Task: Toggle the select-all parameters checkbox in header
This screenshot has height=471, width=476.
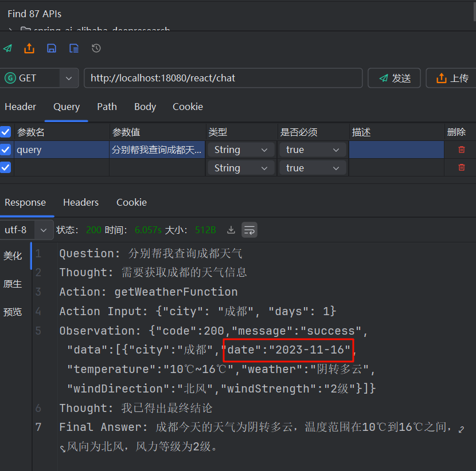Action: 6,132
